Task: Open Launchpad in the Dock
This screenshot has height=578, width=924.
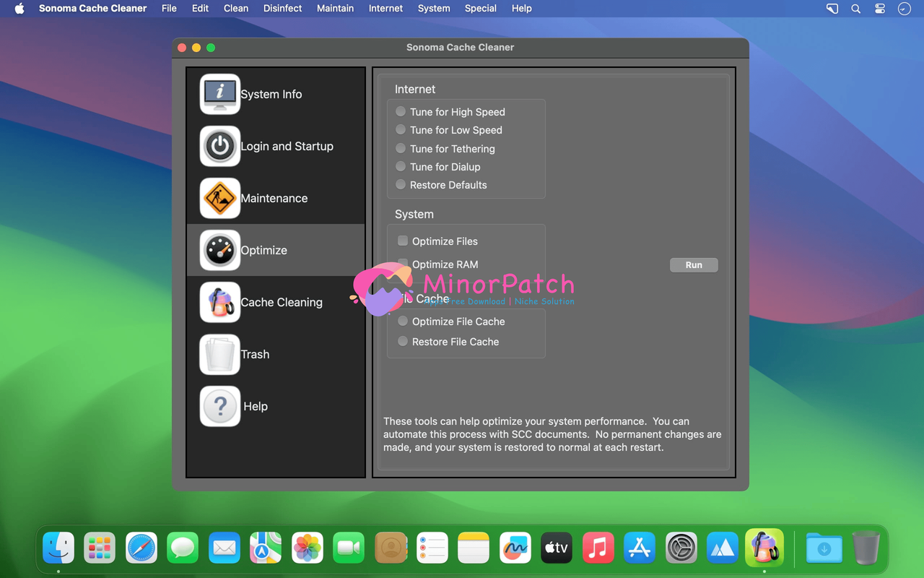Action: (100, 548)
